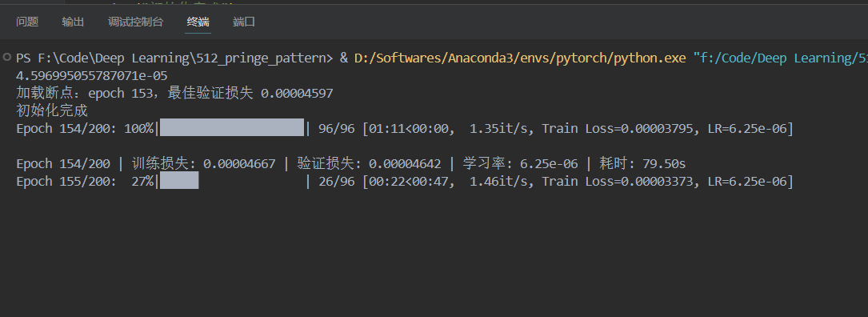868x317 pixels.
Task: Open the 输出 panel tab
Action: [x=73, y=22]
